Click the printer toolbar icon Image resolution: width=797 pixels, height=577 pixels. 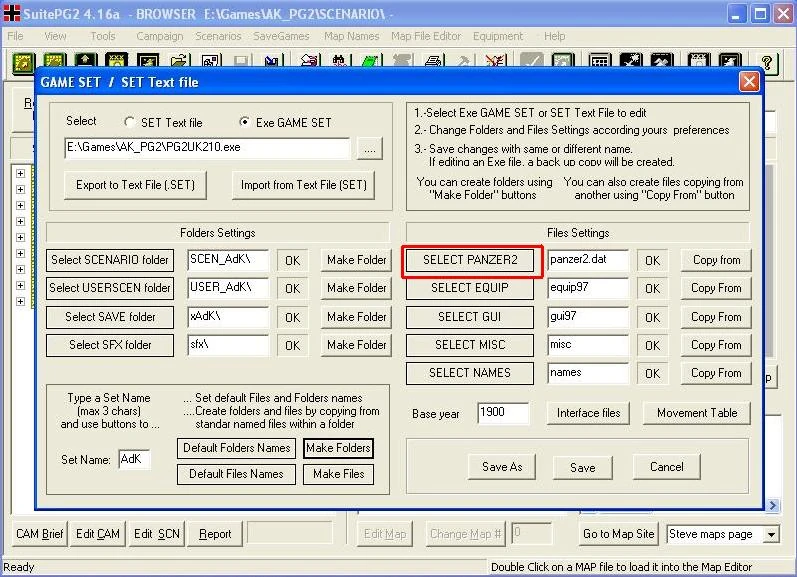[x=433, y=63]
